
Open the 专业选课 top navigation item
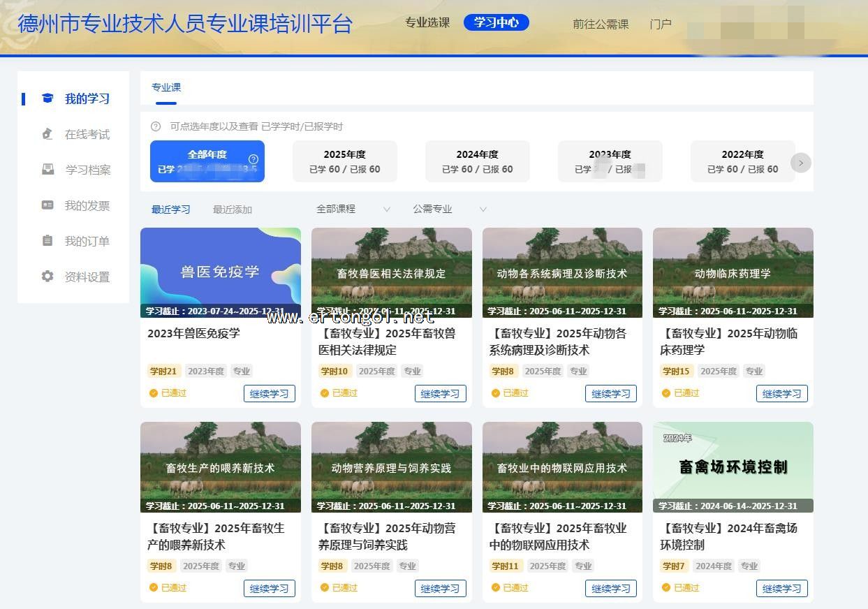coord(427,22)
